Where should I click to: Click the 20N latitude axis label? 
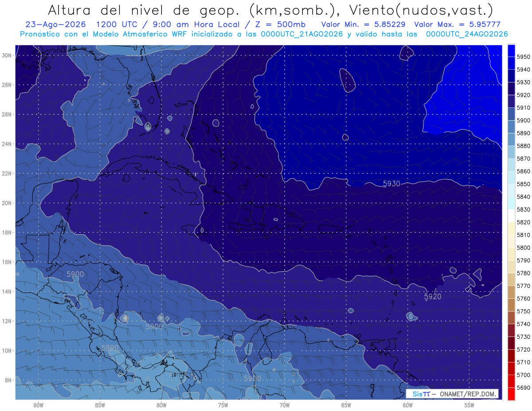pyautogui.click(x=7, y=203)
